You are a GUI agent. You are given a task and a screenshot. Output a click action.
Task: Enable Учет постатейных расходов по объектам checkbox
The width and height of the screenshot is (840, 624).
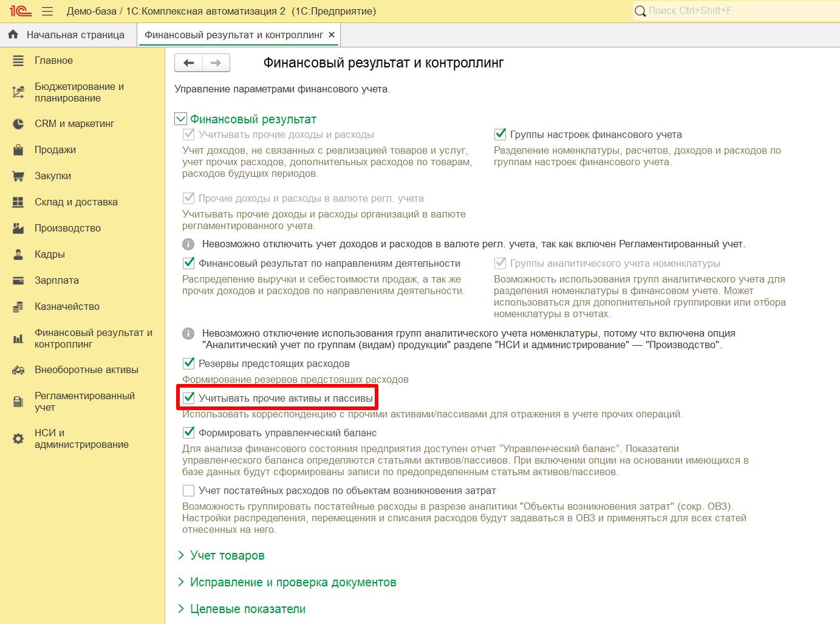coord(189,490)
